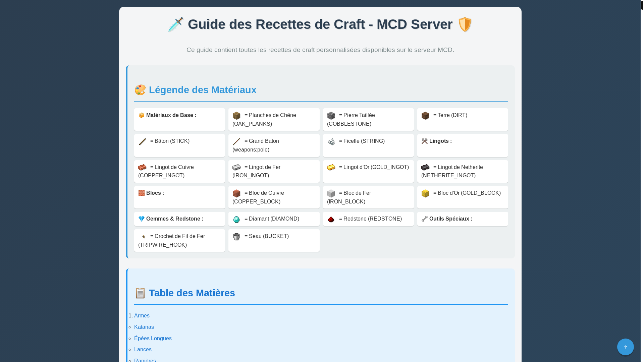Click the Bâton (STICK) label
Viewport: 644px width, 362px height.
click(170, 141)
